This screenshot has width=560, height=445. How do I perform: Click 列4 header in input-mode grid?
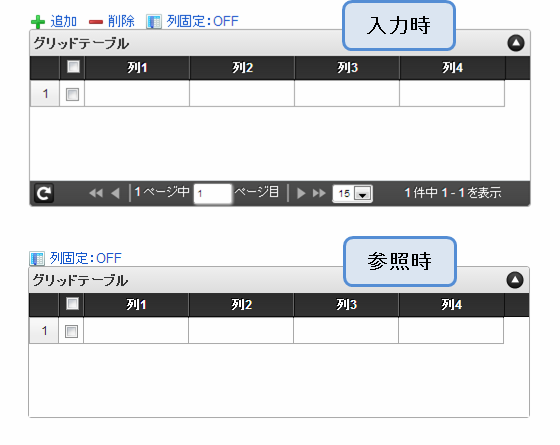[x=452, y=68]
